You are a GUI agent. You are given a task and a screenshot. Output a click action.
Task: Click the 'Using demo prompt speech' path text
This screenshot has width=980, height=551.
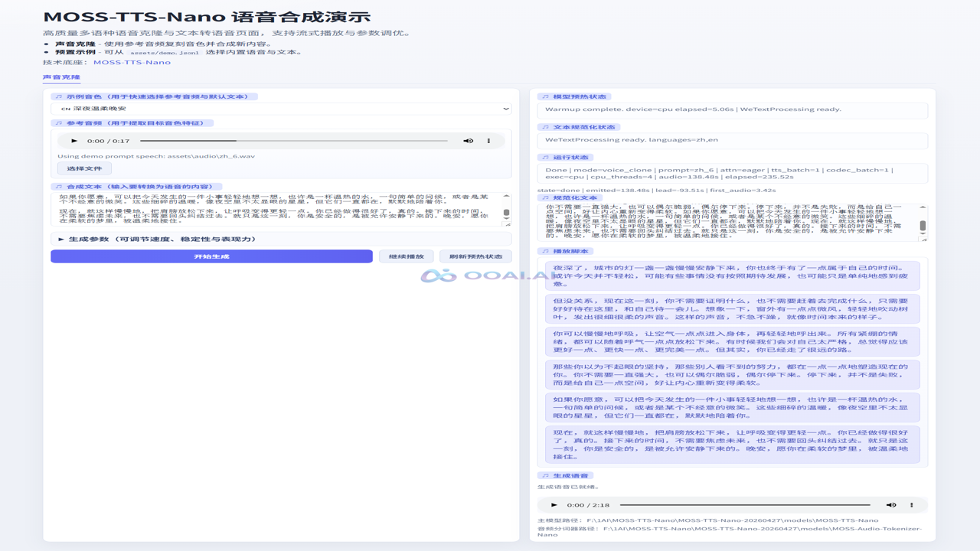pos(156,156)
